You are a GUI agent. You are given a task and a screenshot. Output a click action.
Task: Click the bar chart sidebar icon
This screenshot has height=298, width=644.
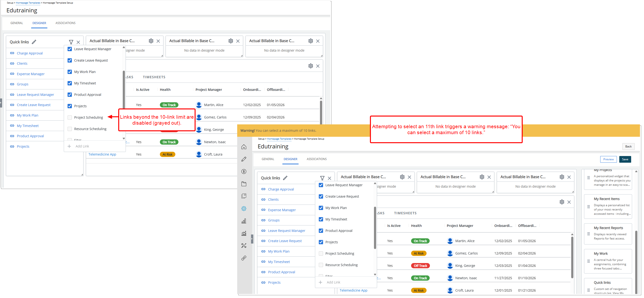(x=244, y=221)
